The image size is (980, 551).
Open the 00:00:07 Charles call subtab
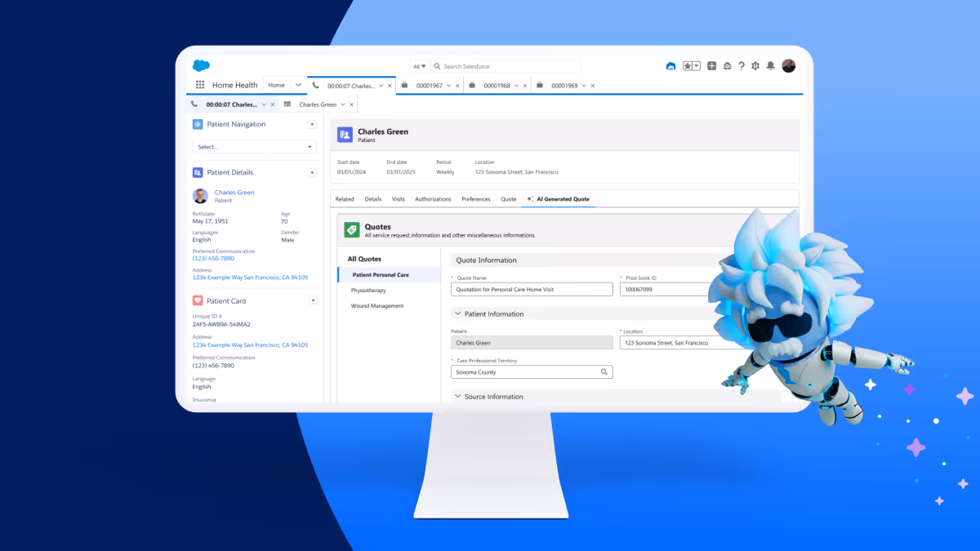pos(231,104)
